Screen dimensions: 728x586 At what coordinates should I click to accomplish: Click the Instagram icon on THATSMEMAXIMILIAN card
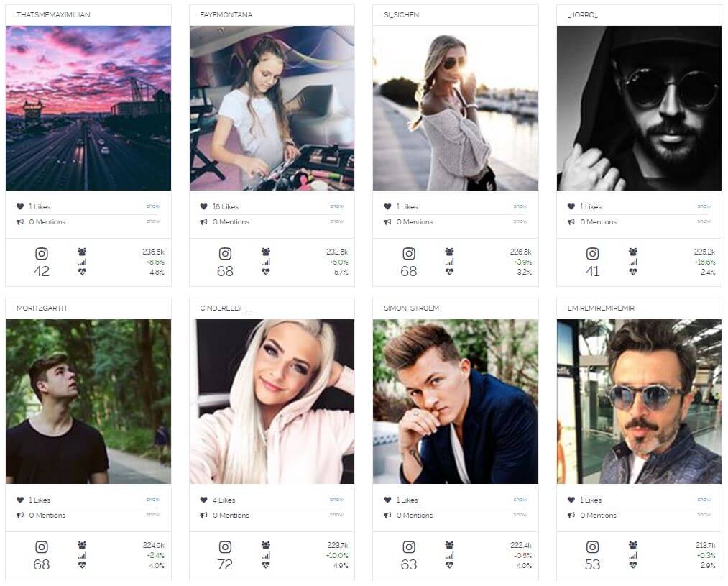[41, 254]
